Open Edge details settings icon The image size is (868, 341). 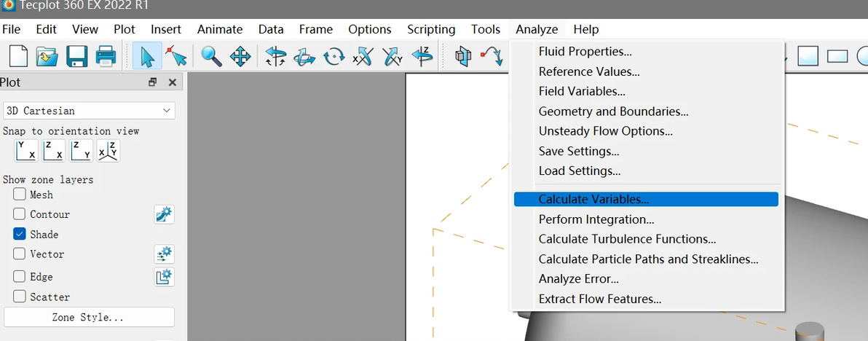coord(165,277)
